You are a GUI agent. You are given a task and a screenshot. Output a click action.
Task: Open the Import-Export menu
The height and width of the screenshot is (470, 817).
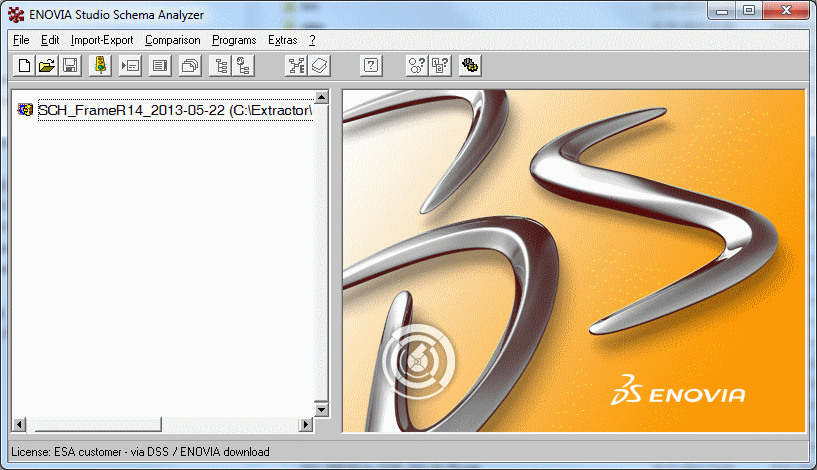pos(102,40)
